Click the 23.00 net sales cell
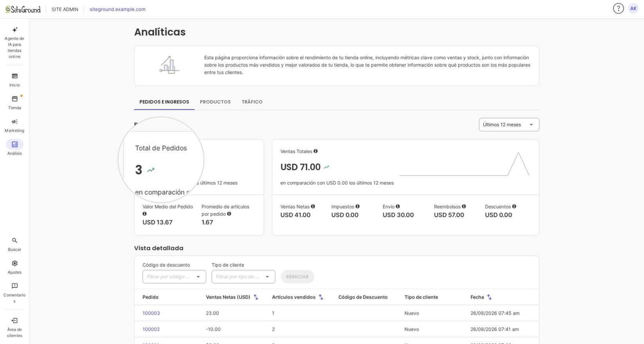The height and width of the screenshot is (344, 644). 212,313
